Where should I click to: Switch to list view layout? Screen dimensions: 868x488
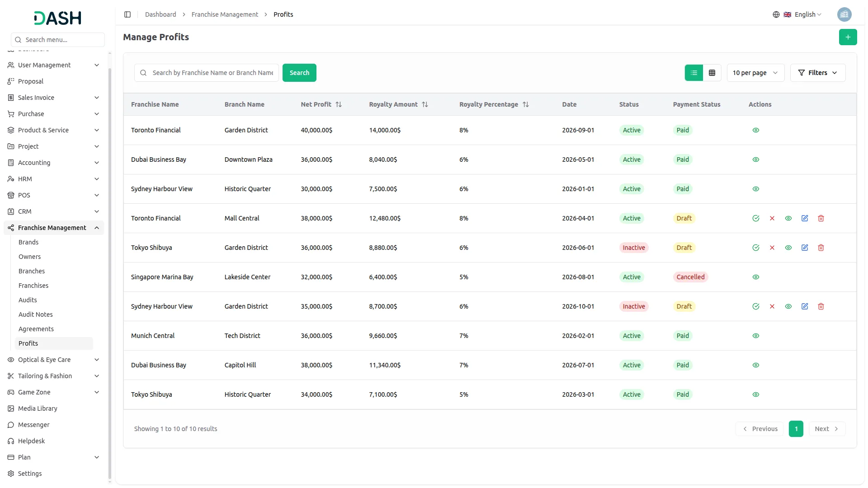[x=693, y=73]
